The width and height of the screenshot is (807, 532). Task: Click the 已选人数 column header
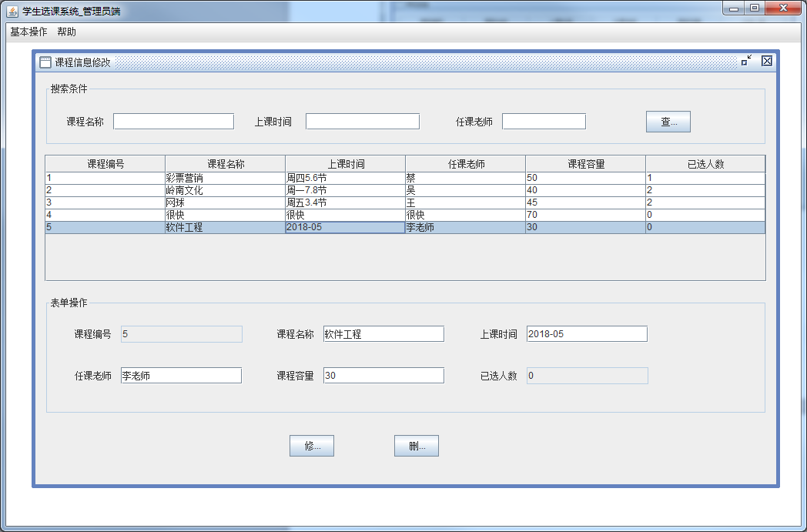(705, 162)
